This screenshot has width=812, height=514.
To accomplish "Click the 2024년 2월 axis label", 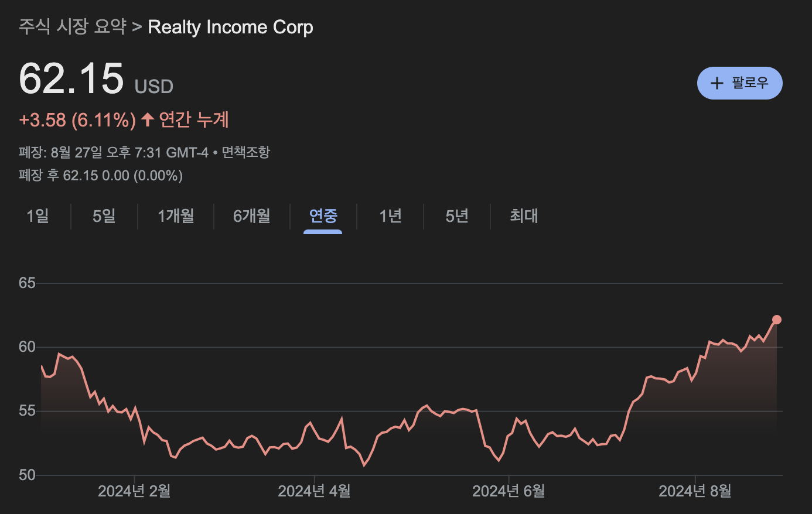I will (134, 491).
